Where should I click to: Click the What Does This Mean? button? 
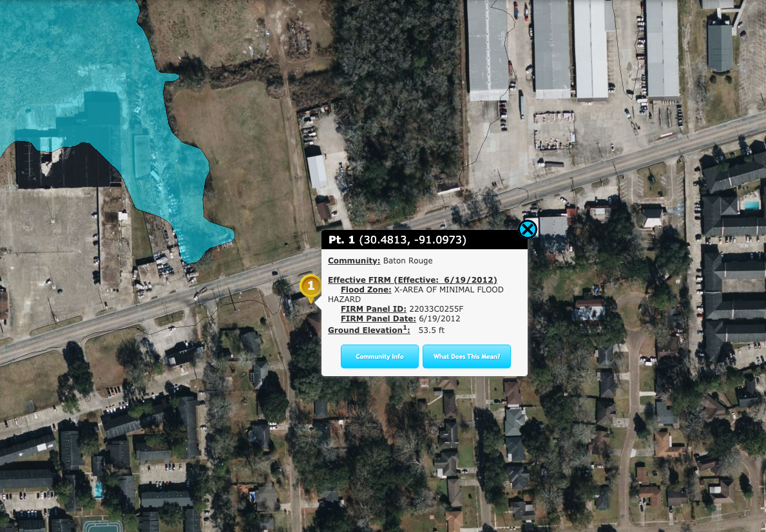click(466, 357)
